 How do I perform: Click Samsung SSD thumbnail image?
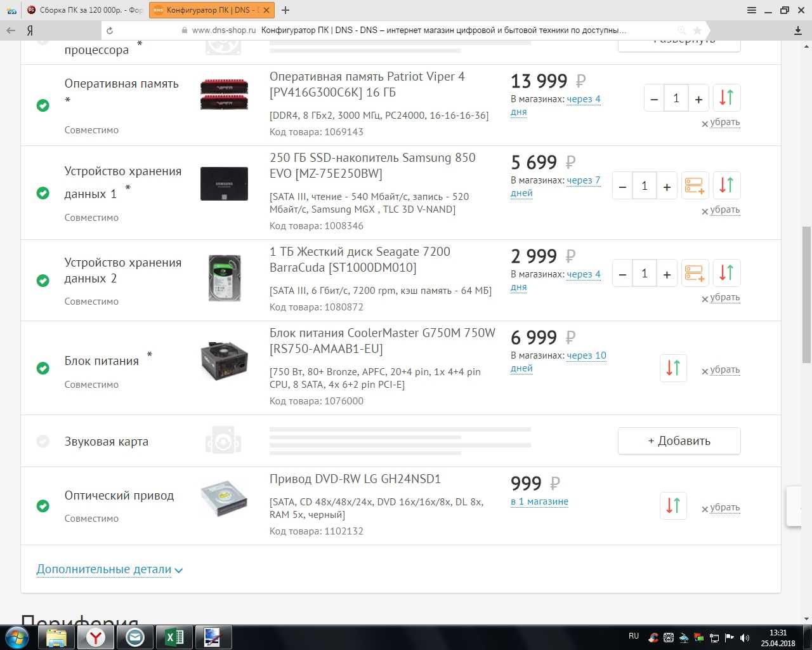(224, 183)
